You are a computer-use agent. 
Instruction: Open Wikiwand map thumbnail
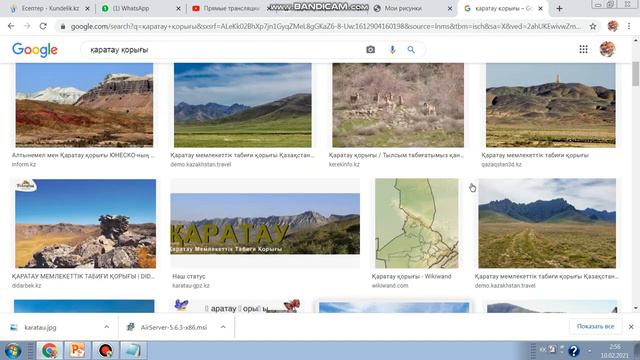tap(417, 223)
